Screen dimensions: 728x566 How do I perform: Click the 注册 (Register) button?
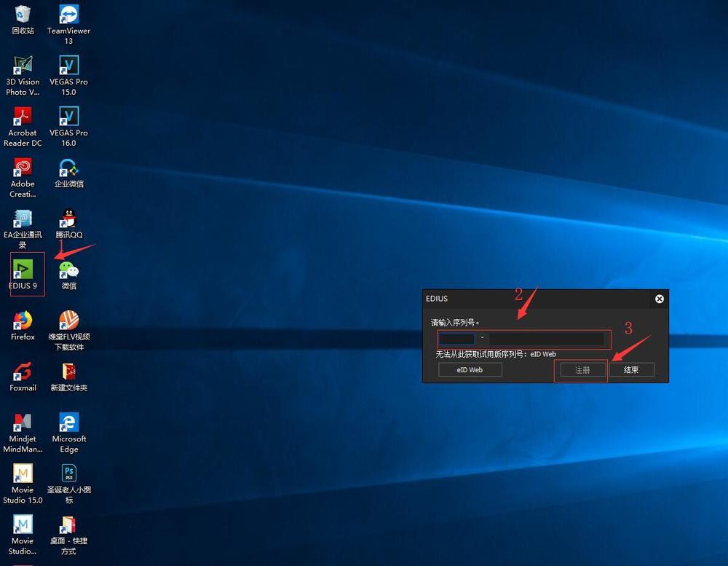pos(581,369)
